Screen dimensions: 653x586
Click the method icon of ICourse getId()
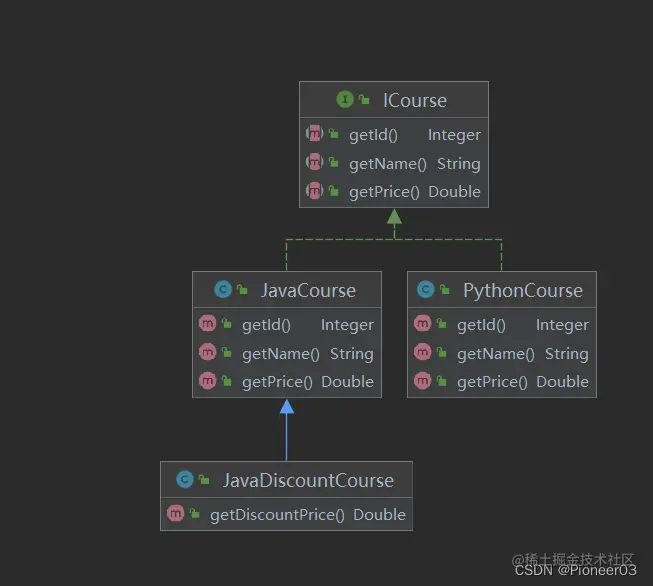coord(314,134)
